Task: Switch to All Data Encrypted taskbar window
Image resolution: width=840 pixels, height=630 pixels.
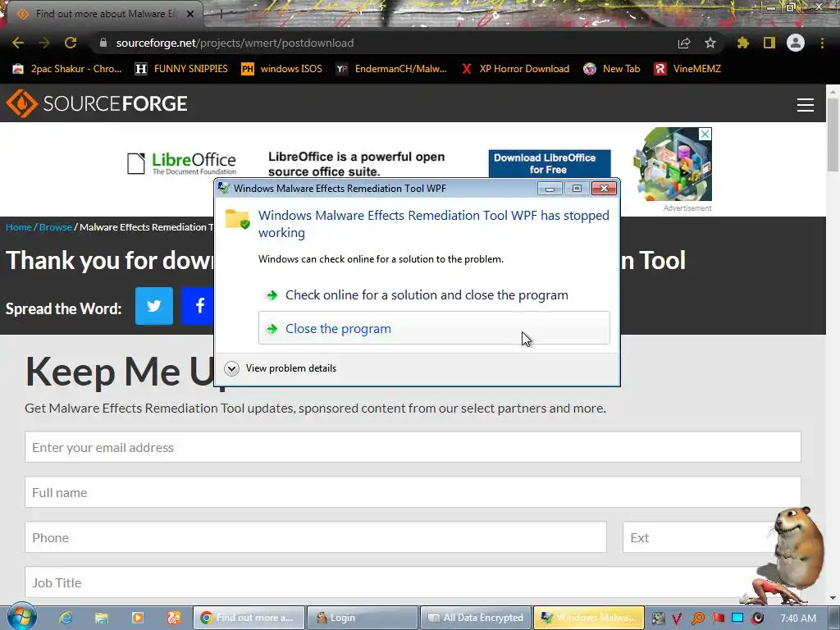Action: tap(476, 618)
